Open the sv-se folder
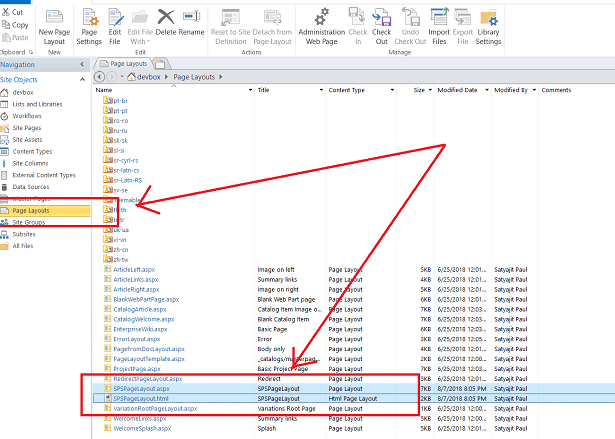615x439 pixels. click(120, 190)
